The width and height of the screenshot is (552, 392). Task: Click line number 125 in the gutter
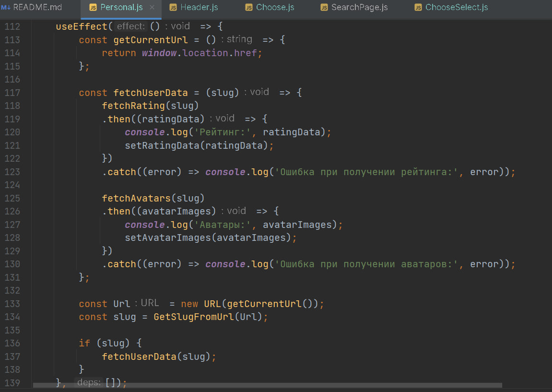(12, 198)
